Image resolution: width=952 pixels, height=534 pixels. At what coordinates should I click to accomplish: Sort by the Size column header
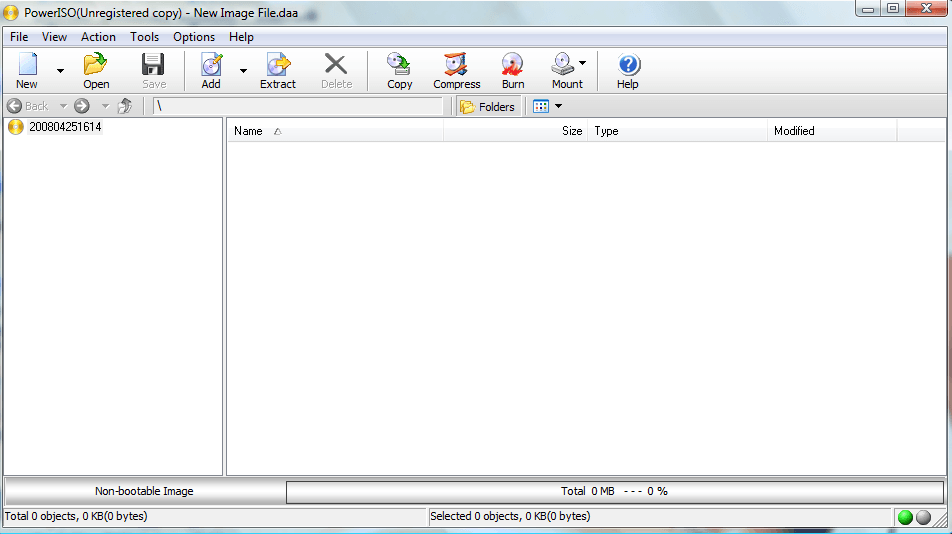515,131
